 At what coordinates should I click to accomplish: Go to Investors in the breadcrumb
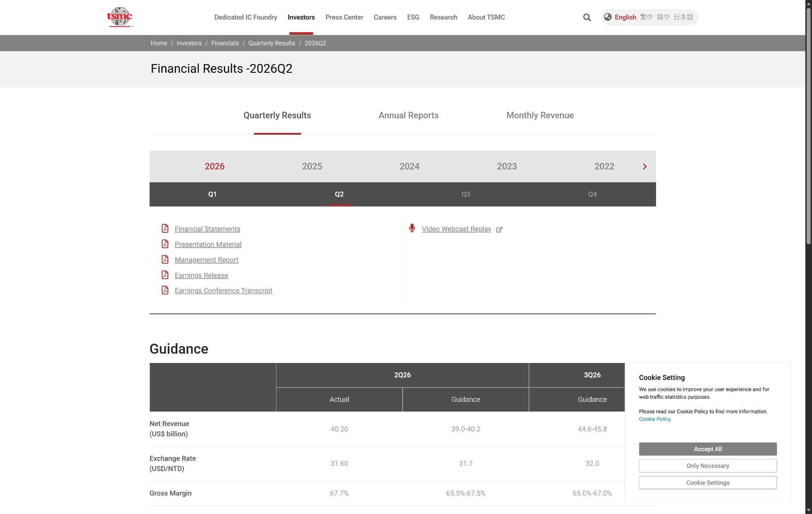(189, 43)
